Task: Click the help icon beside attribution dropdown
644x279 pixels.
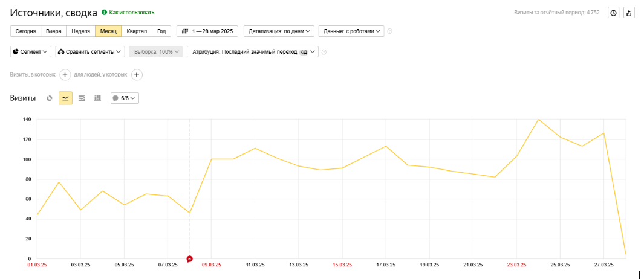Action: (324, 52)
